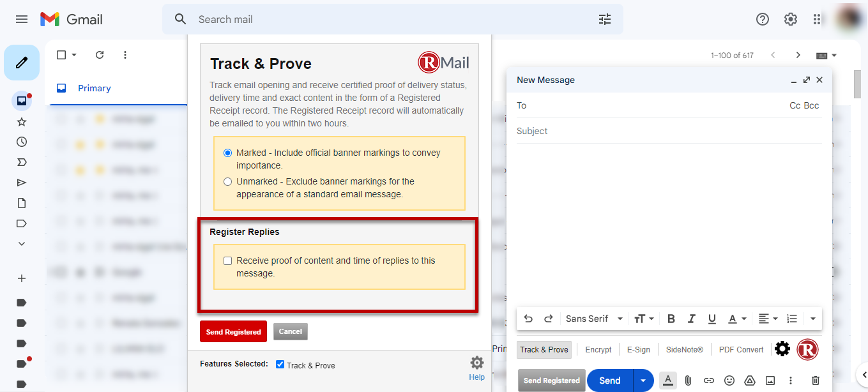Cancel the Track & Prove dialog
Image resolution: width=868 pixels, height=392 pixels.
291,331
